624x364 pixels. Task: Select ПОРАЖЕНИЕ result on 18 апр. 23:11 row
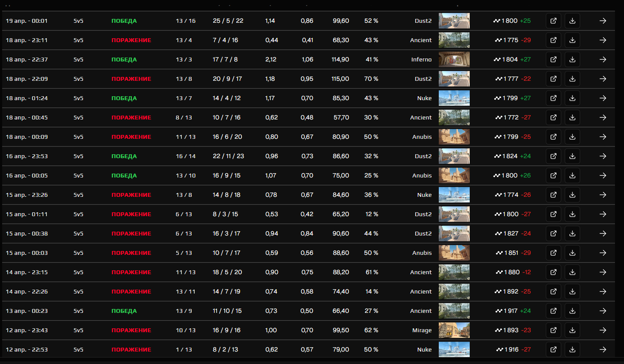click(132, 40)
